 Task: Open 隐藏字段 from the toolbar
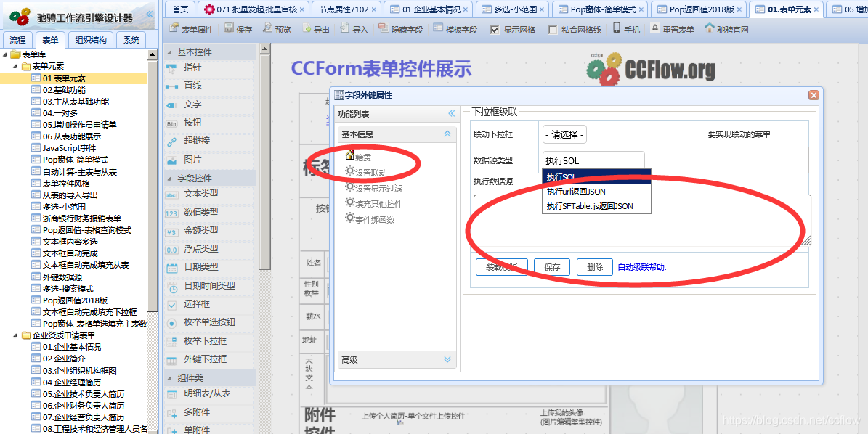(401, 29)
